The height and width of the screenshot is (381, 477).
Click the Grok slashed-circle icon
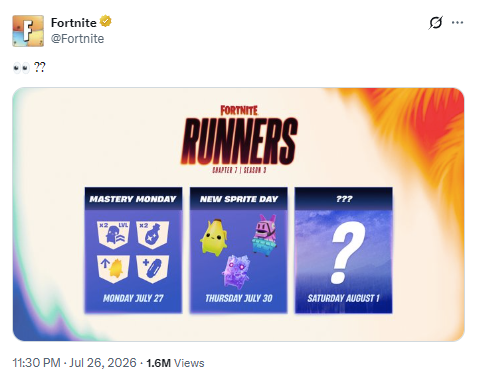pos(435,23)
